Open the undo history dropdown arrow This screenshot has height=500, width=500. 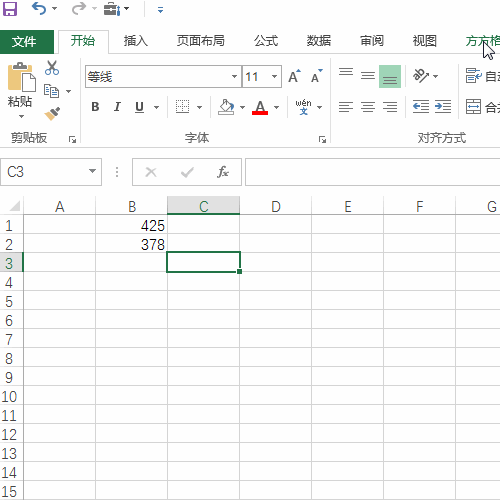pyautogui.click(x=54, y=9)
